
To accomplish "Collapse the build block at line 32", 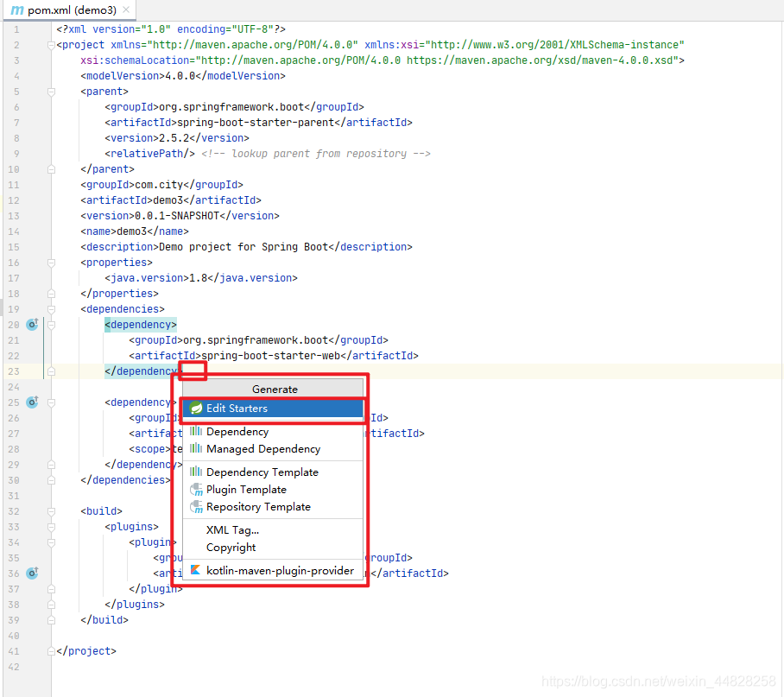I will pyautogui.click(x=51, y=511).
